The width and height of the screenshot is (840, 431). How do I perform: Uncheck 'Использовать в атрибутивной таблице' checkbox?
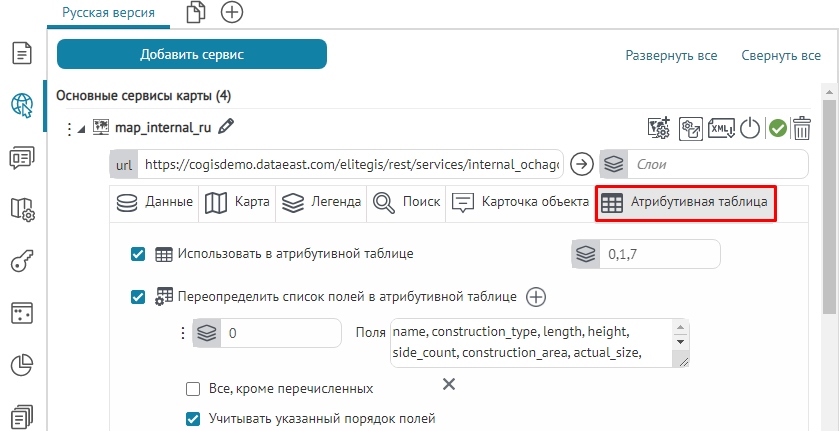tap(139, 254)
